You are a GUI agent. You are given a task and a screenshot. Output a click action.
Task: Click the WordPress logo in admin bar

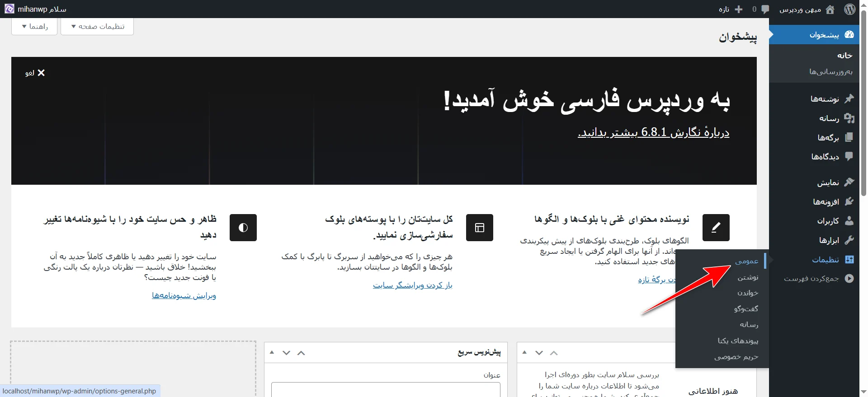[x=850, y=9]
